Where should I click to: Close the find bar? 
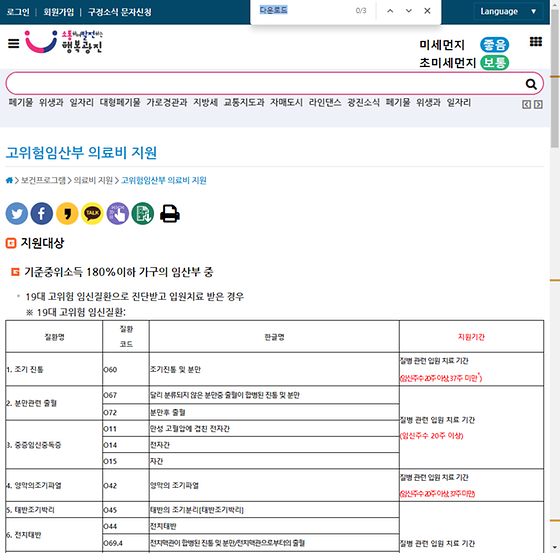pos(427,11)
